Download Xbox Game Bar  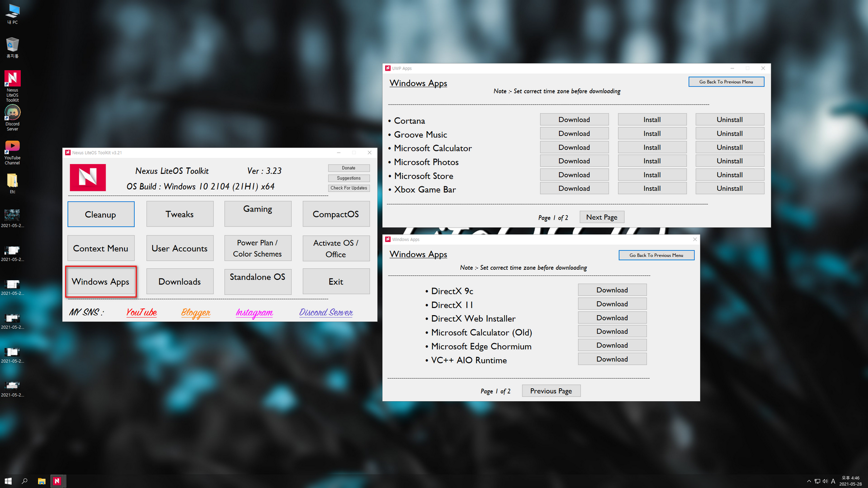574,188
